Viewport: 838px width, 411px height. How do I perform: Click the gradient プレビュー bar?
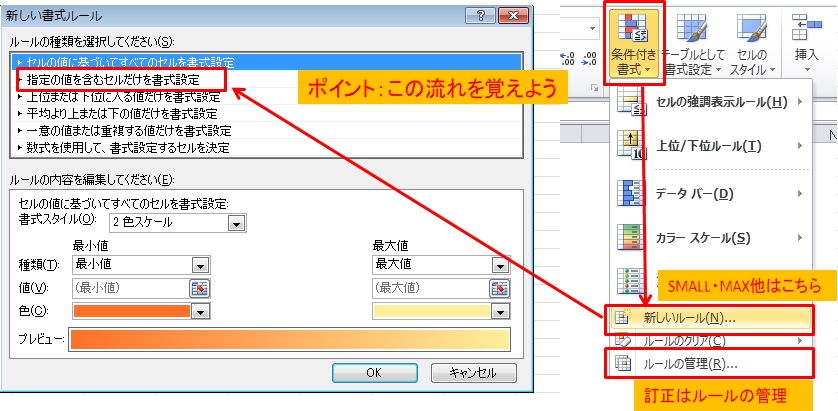coord(290,340)
